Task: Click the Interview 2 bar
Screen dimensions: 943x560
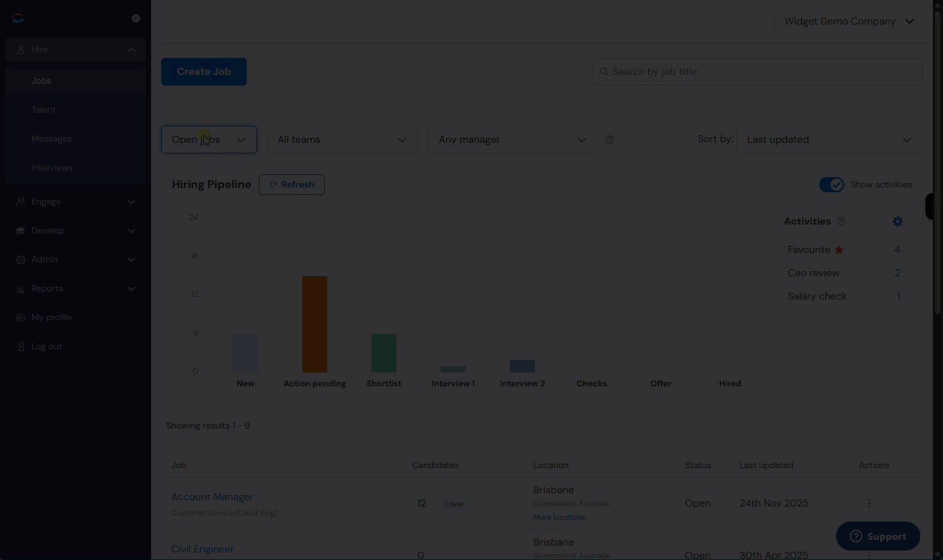Action: pos(522,366)
